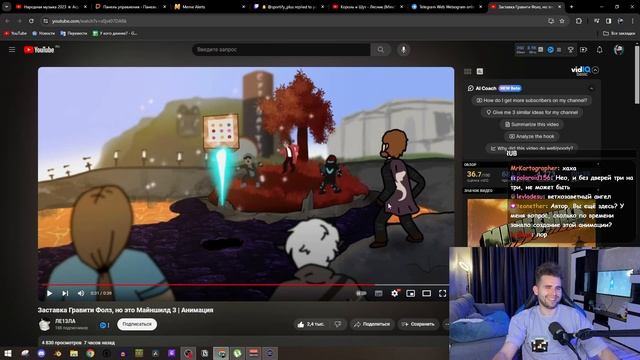Open the account avatar menu
Viewport: 640px width, 360px height.
(618, 50)
